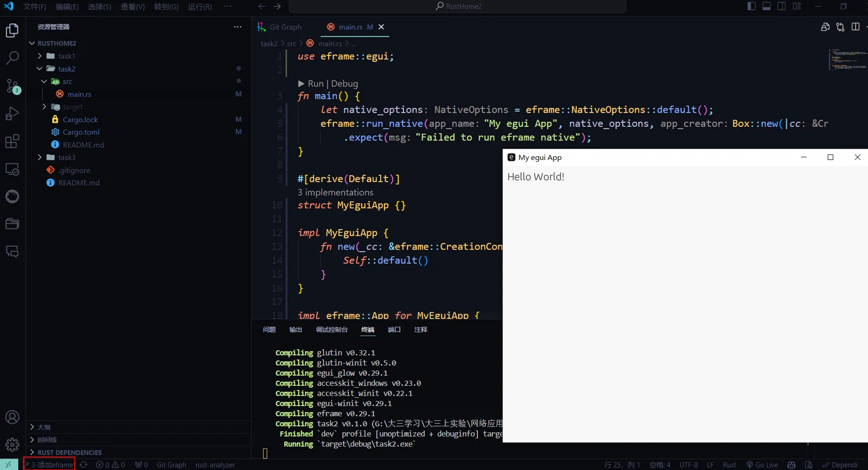Click the branch 3-添加eframe status item

coord(48,464)
